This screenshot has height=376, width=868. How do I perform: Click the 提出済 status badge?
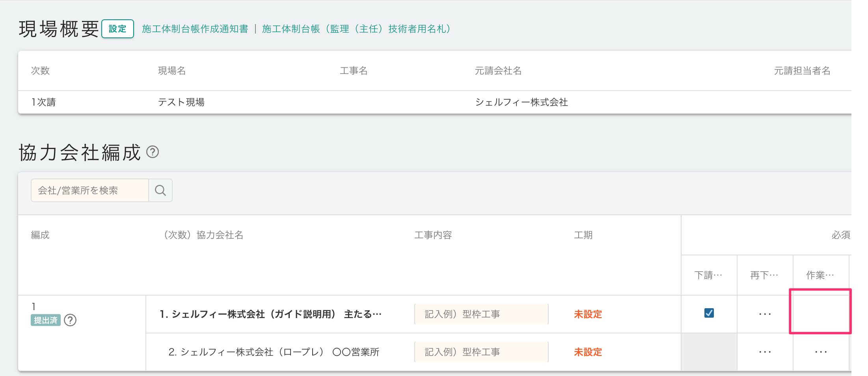(45, 320)
